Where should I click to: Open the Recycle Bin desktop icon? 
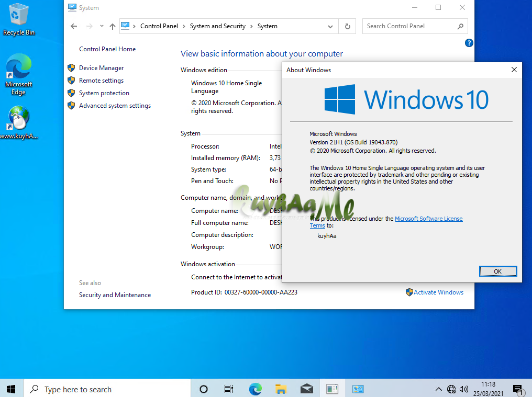18,19
